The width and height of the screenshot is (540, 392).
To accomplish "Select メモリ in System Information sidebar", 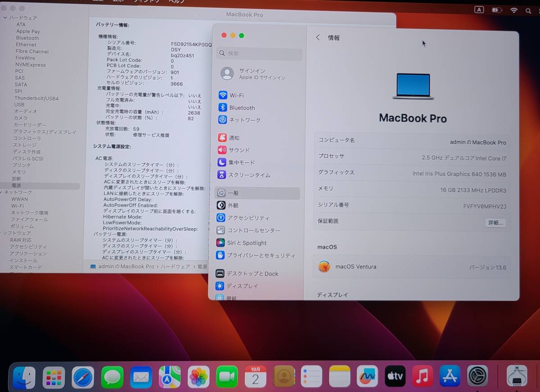I will tap(19, 172).
